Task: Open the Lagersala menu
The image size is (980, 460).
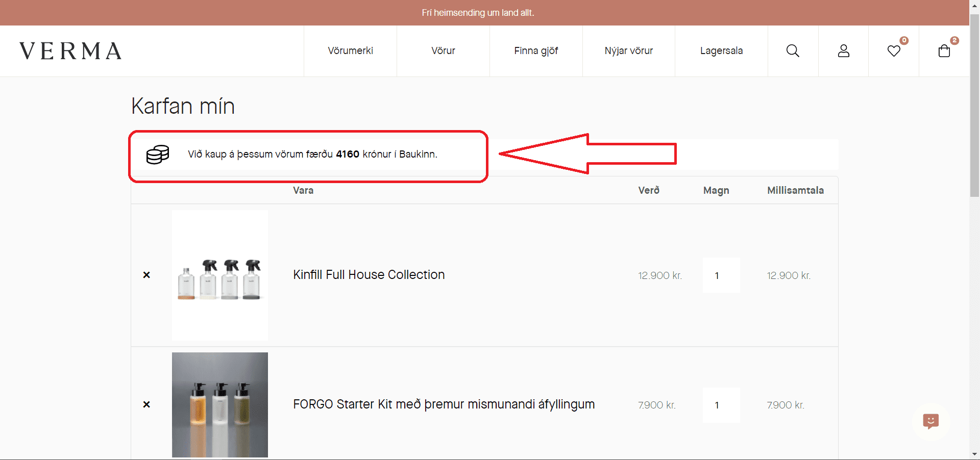Action: 721,51
